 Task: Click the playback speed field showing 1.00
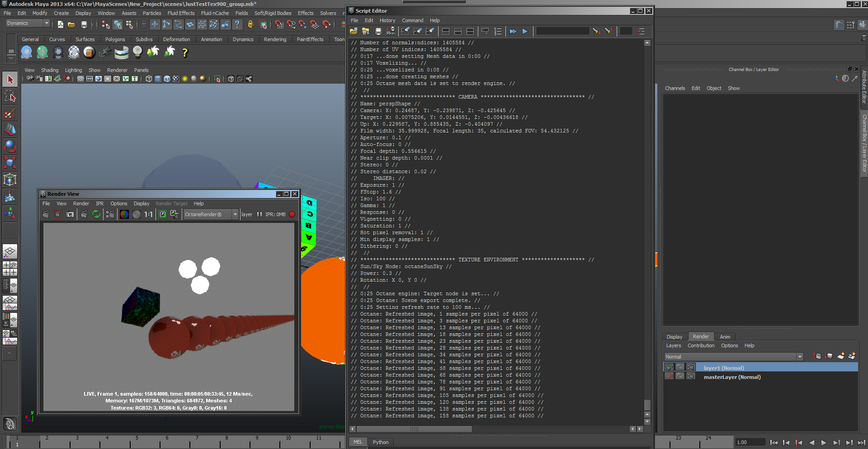[x=750, y=442]
